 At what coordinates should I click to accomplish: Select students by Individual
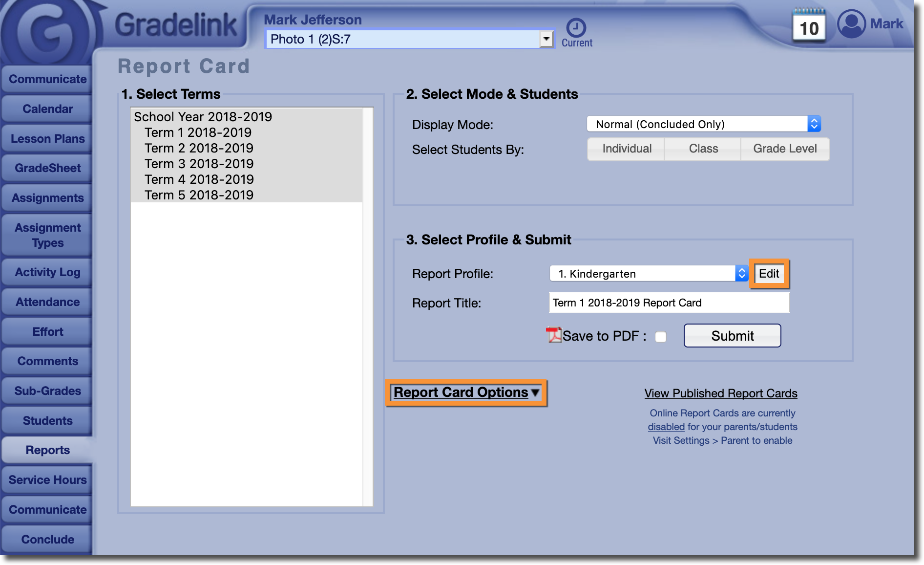[627, 149]
